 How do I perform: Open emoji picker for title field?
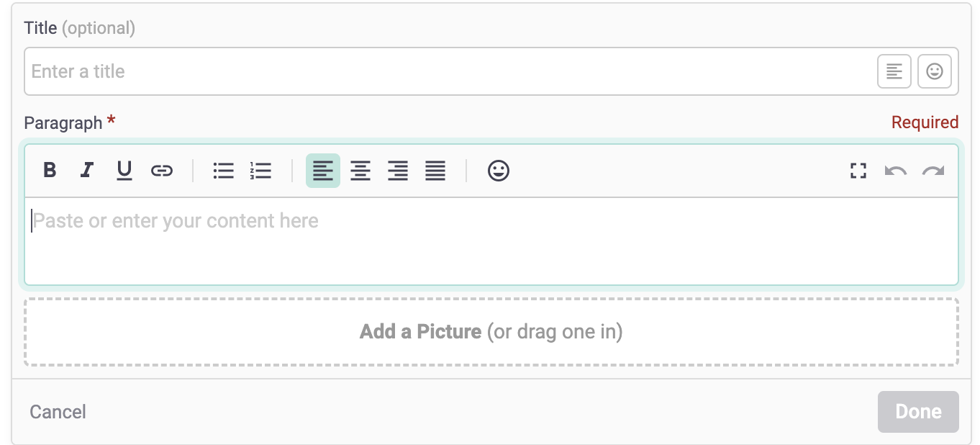(935, 71)
